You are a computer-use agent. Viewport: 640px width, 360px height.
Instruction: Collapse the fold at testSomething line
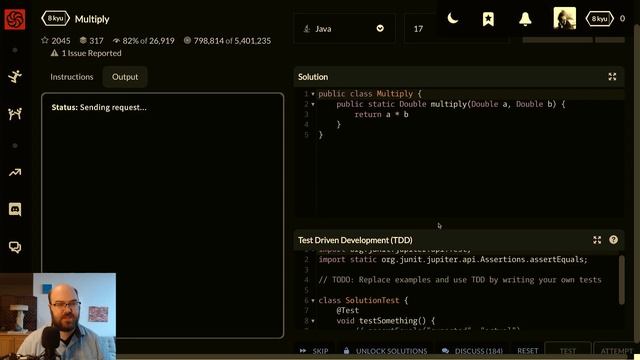tap(313, 321)
